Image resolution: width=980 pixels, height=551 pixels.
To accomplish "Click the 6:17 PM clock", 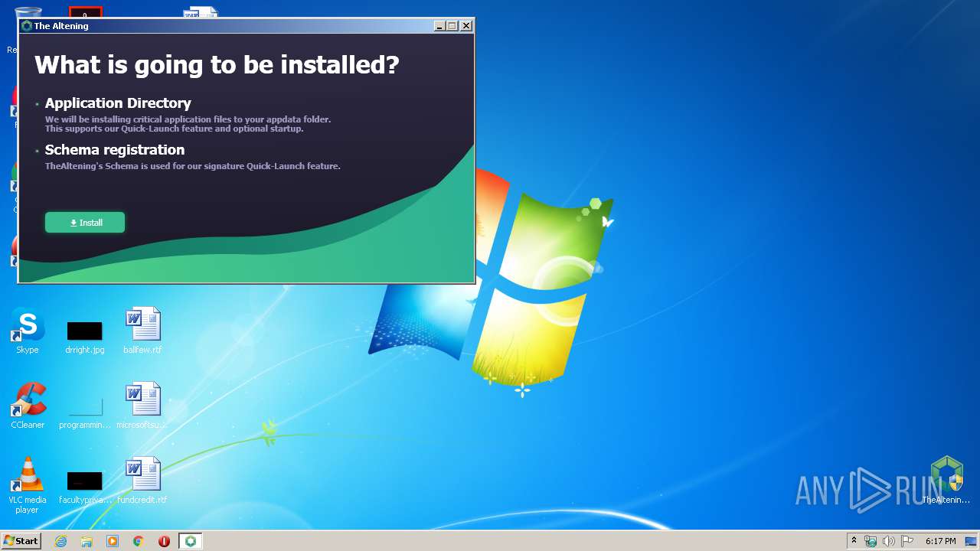I will coord(940,541).
